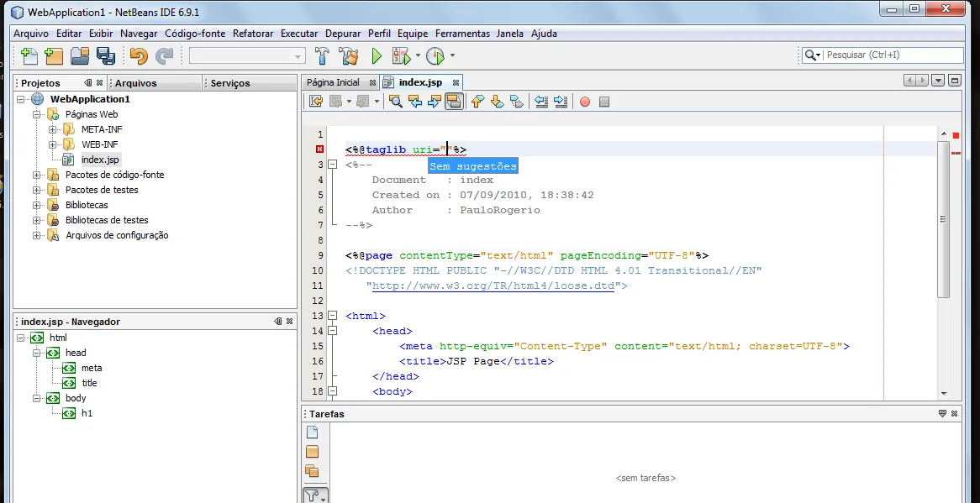Image resolution: width=980 pixels, height=503 pixels.
Task: Close the index.jsp editor tab
Action: (456, 83)
